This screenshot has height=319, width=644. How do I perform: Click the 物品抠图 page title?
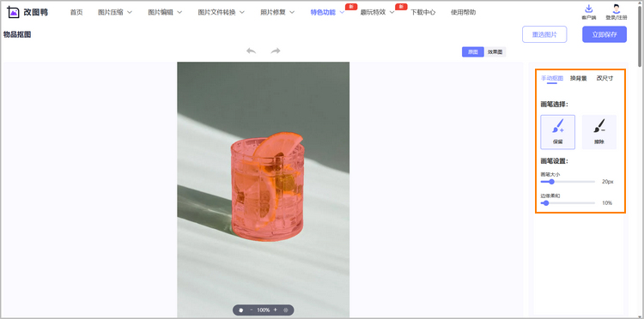click(x=17, y=34)
